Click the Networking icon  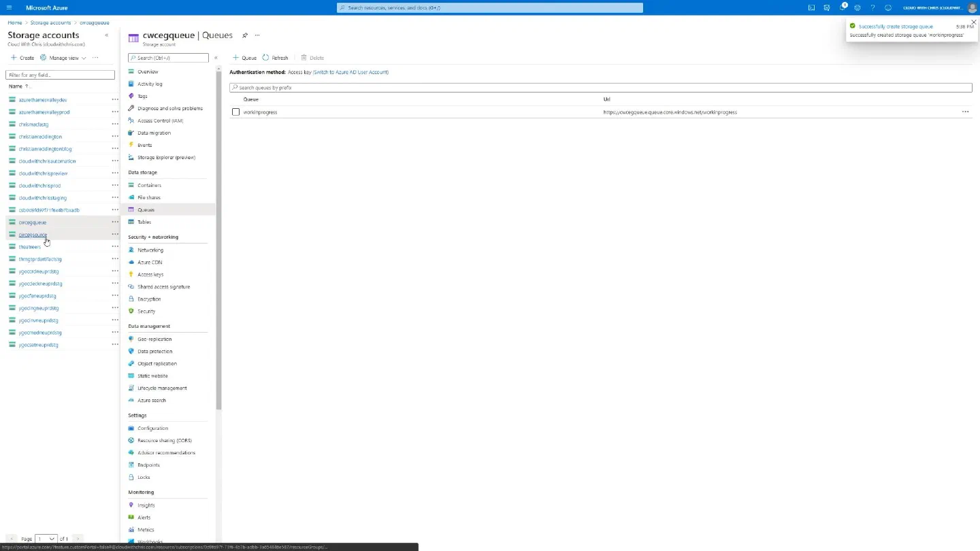(131, 250)
